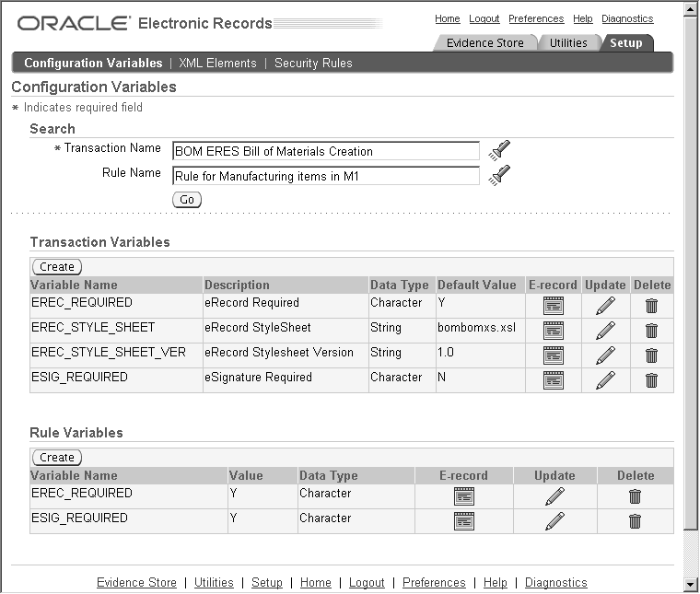
Task: Delete rule variable EREC_REQUIRED value Y trash
Action: point(635,496)
